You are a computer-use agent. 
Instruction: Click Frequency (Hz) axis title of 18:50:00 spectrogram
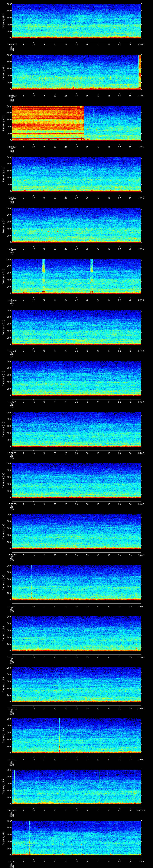click(x=3, y=327)
